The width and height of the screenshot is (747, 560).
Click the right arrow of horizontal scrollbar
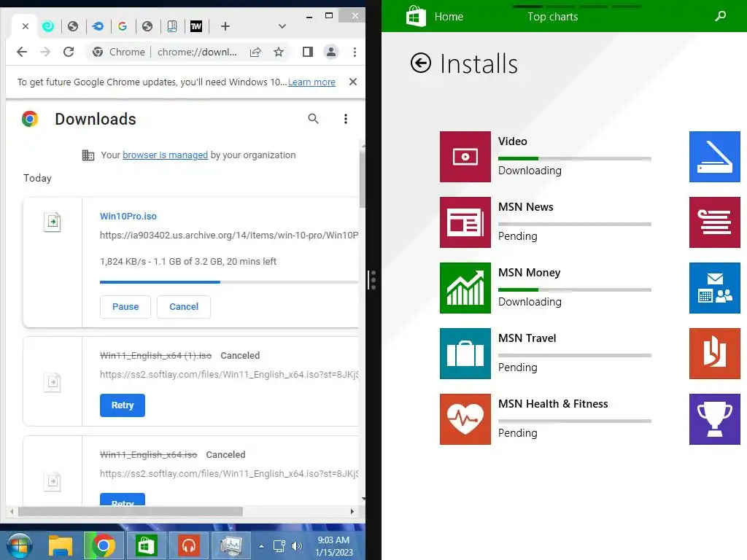click(352, 511)
